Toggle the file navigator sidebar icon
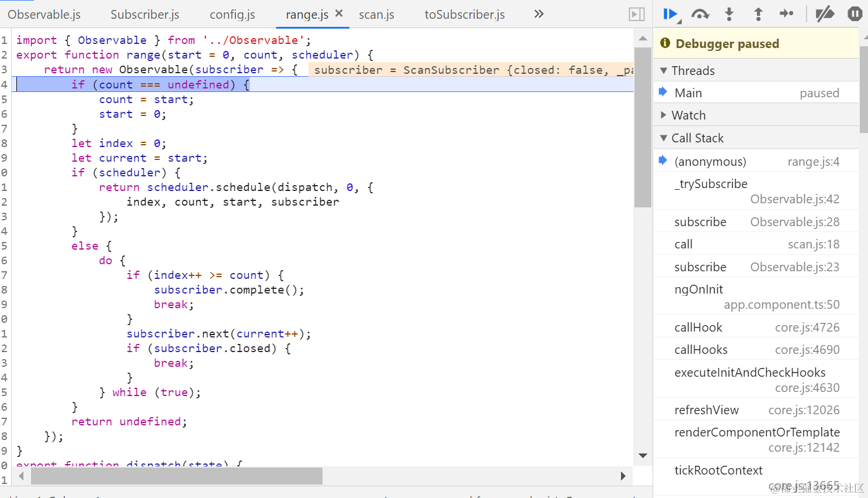 pos(637,14)
